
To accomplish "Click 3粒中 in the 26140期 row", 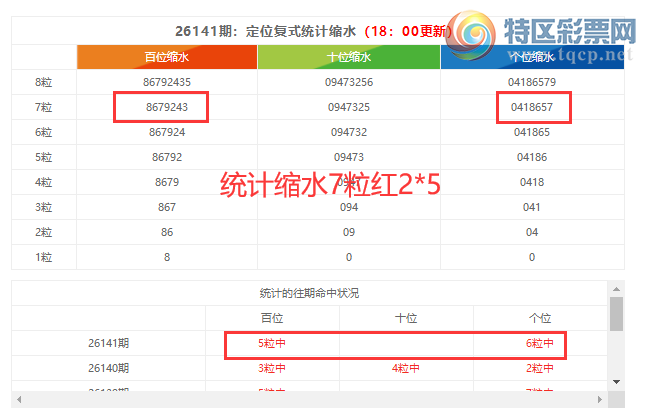I will [272, 368].
